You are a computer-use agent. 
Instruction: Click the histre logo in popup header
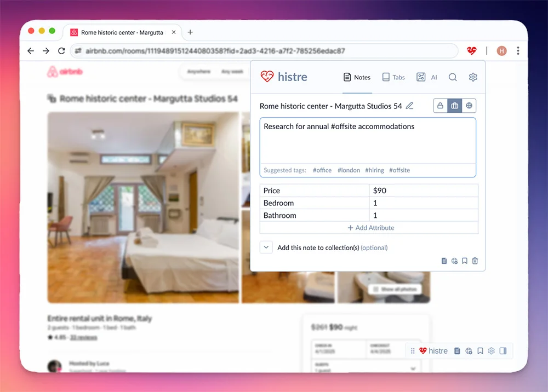coord(284,77)
